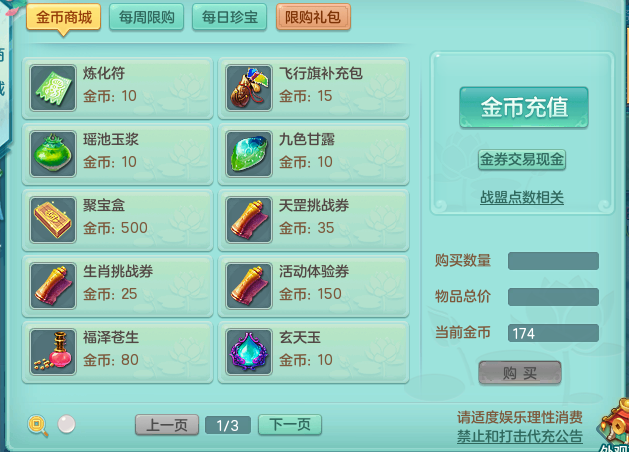Go to next page with 下一页
The height and width of the screenshot is (452, 629).
(290, 425)
